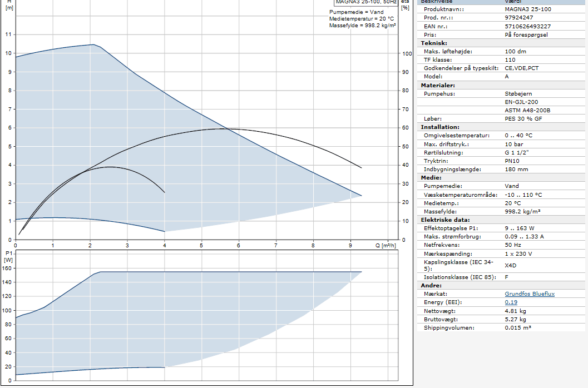Click the Materialer section heading
The height and width of the screenshot is (388, 588).
(x=438, y=86)
